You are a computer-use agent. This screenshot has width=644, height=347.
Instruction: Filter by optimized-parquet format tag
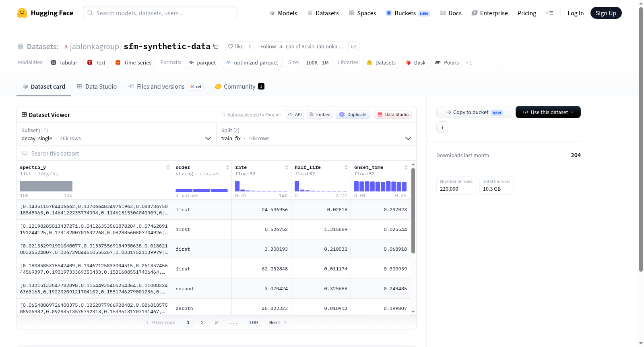(252, 62)
